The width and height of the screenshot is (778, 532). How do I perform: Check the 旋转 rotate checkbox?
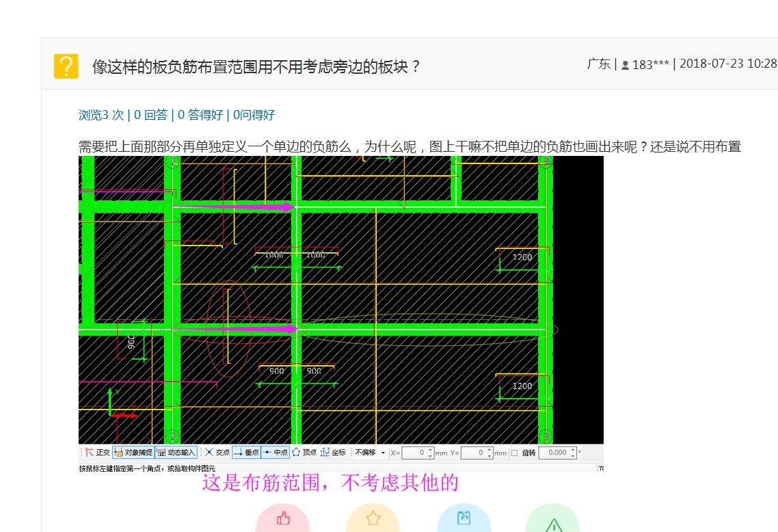514,453
